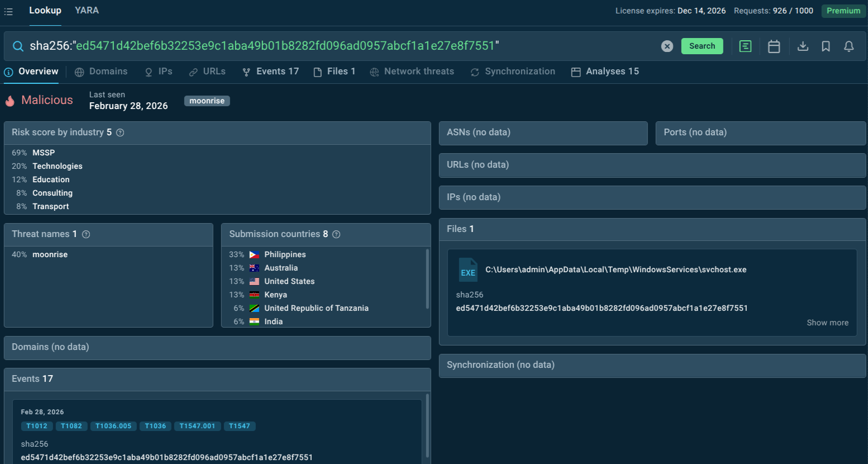Click the Search button
This screenshot has width=868, height=464.
point(702,46)
